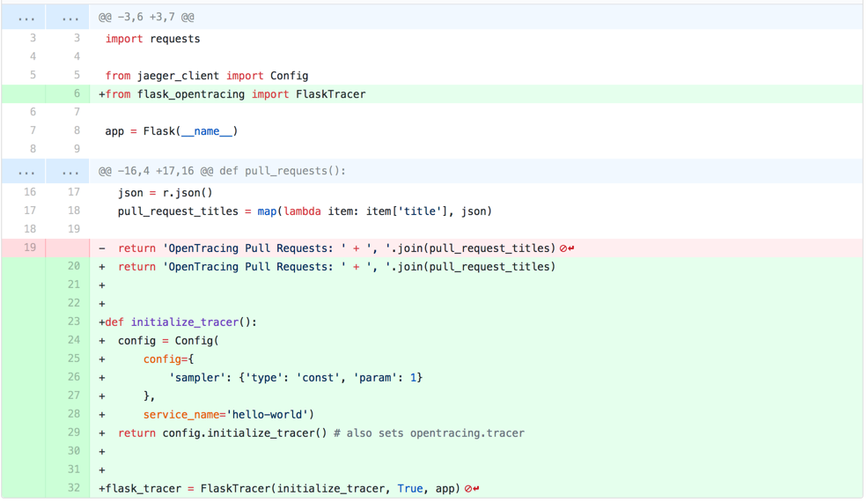Click the no-newline icon after the FlaskTracer line
The height and width of the screenshot is (503, 868).
472,489
